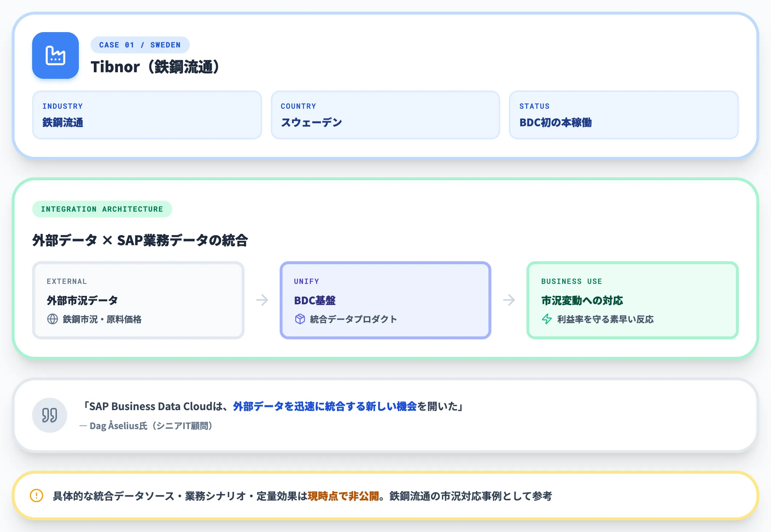Click the INTEGRATION ARCHITECTURE green badge
771x532 pixels.
pyautogui.click(x=102, y=209)
